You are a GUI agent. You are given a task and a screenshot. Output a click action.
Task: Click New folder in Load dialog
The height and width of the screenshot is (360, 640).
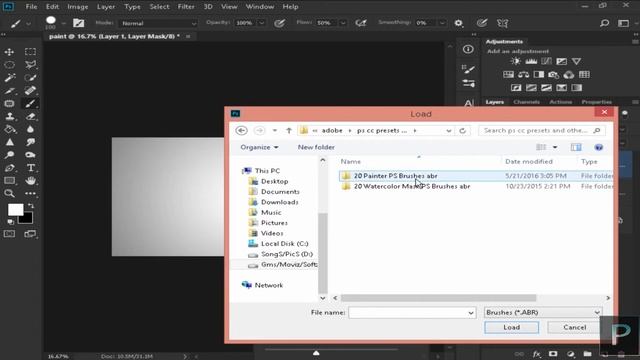pos(316,147)
